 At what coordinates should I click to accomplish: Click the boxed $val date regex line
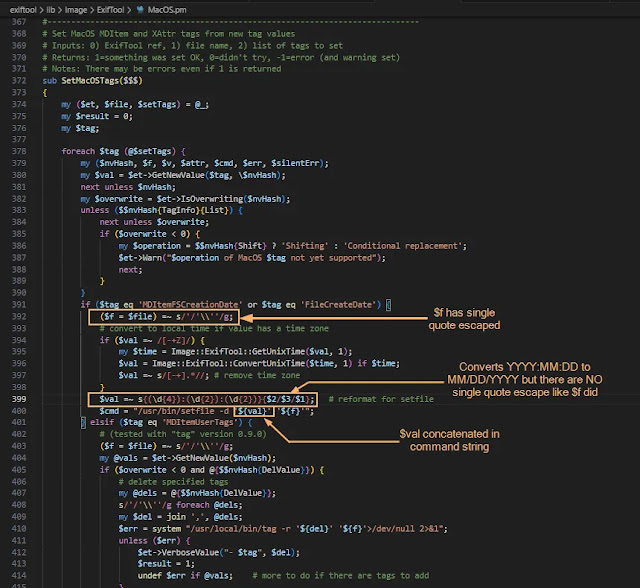tap(202, 399)
